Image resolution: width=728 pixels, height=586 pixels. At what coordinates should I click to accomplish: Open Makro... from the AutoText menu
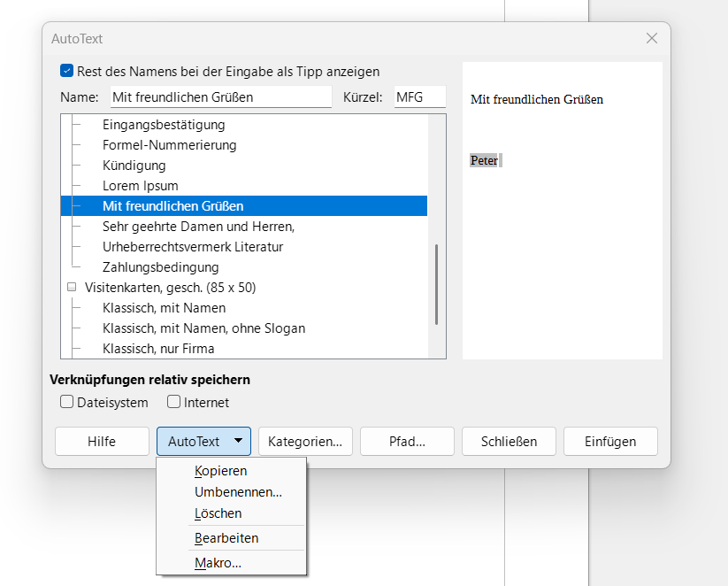click(x=218, y=563)
